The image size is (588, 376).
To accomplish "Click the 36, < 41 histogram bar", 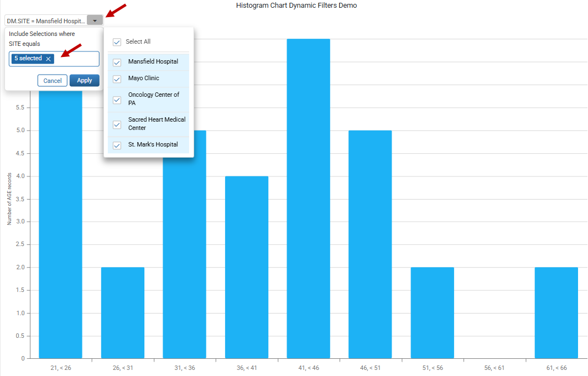I will (246, 267).
